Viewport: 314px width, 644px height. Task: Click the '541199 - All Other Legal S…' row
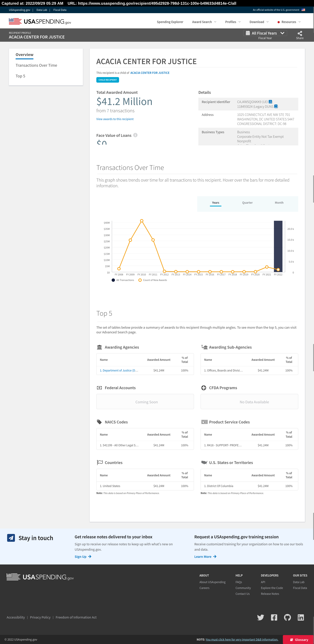point(145,445)
